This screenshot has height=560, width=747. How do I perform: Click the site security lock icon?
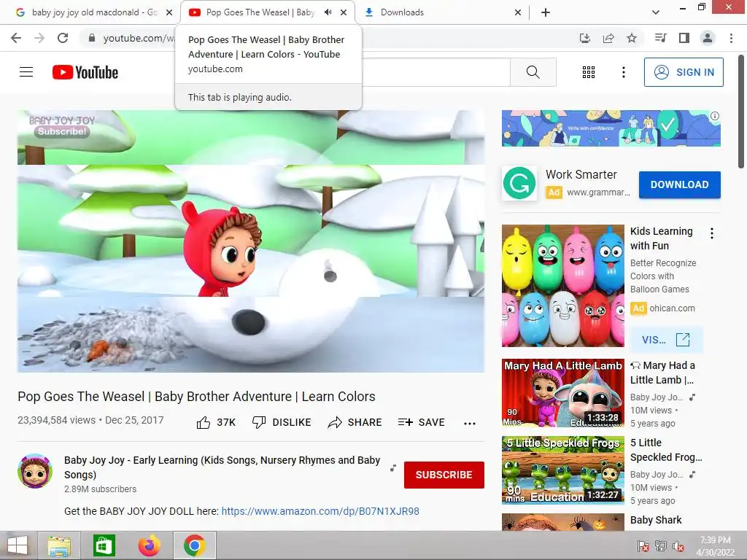coord(92,38)
